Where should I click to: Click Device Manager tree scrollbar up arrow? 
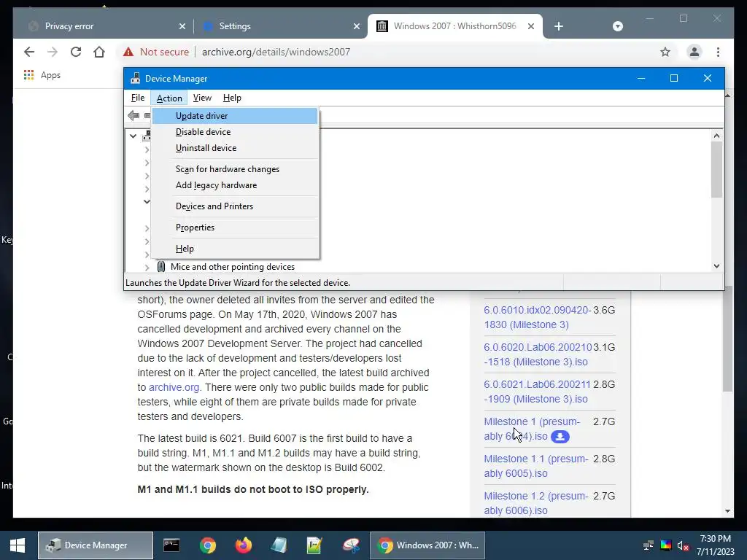tap(716, 136)
